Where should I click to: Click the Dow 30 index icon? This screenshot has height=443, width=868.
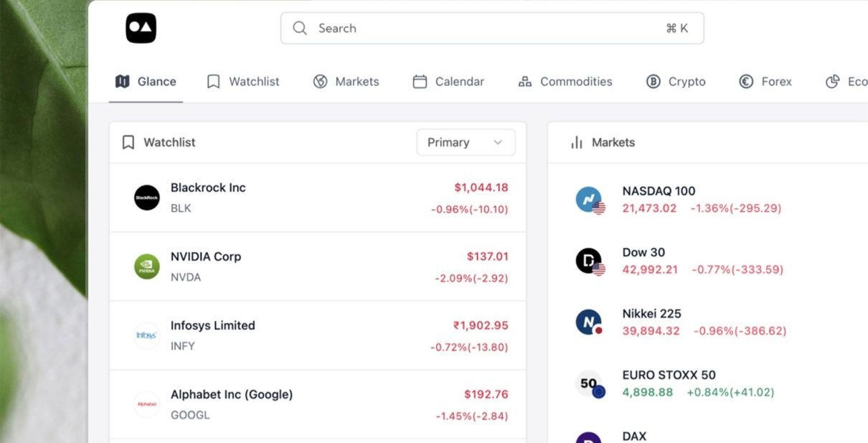pyautogui.click(x=590, y=261)
